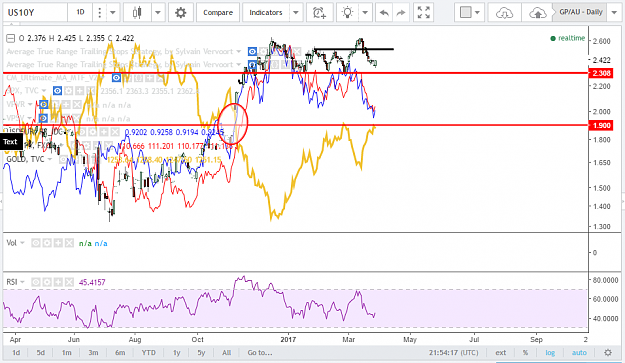The image size is (625, 363).
Task: Expand the dropdown next to GP/AU - Daily
Action: pos(614,12)
